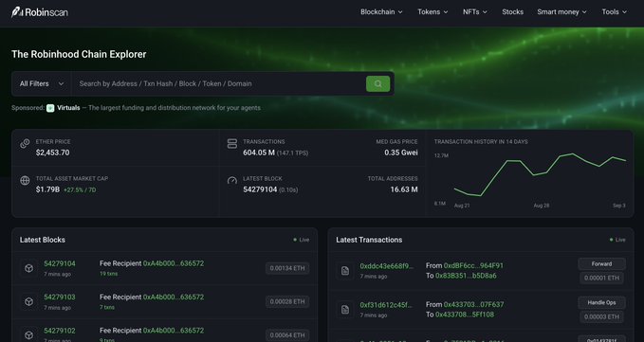Image resolution: width=644 pixels, height=342 pixels.
Task: Open recipient address 0x83B351...b5D8a6
Action: click(466, 276)
